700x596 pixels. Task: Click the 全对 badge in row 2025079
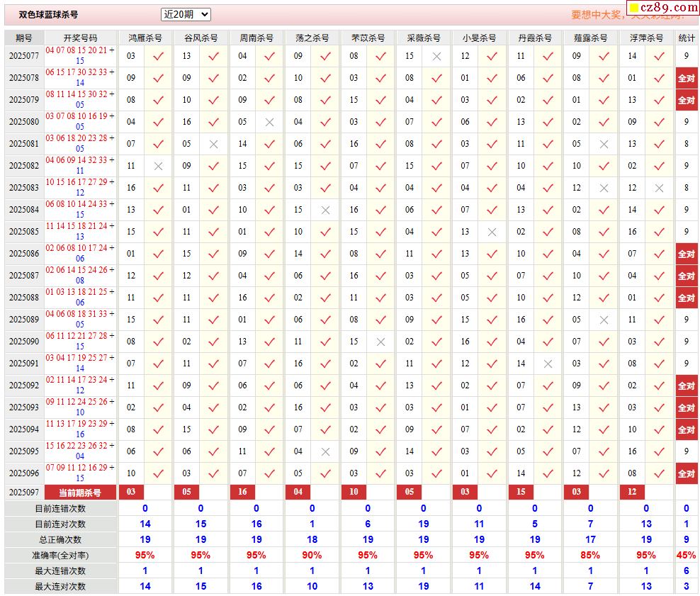686,100
